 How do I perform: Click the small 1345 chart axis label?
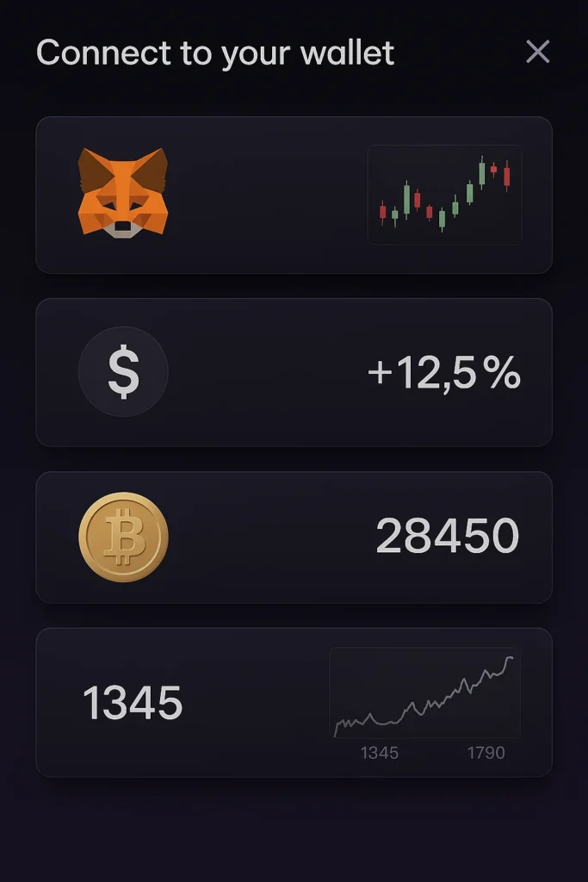(379, 753)
